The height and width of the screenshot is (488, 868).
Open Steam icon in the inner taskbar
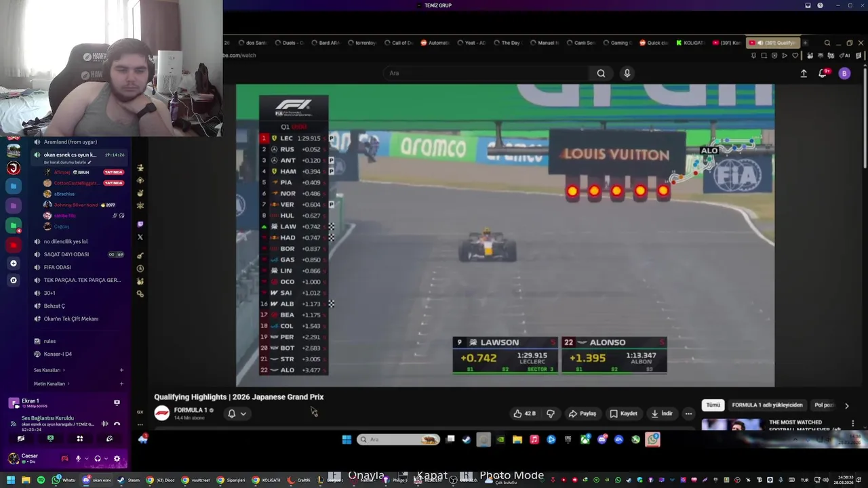(x=467, y=439)
